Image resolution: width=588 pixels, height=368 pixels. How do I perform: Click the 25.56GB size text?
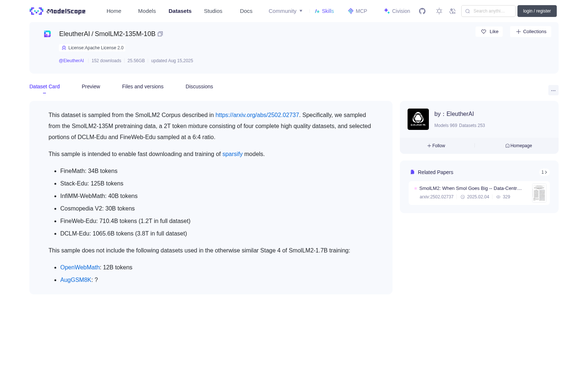coord(136,61)
